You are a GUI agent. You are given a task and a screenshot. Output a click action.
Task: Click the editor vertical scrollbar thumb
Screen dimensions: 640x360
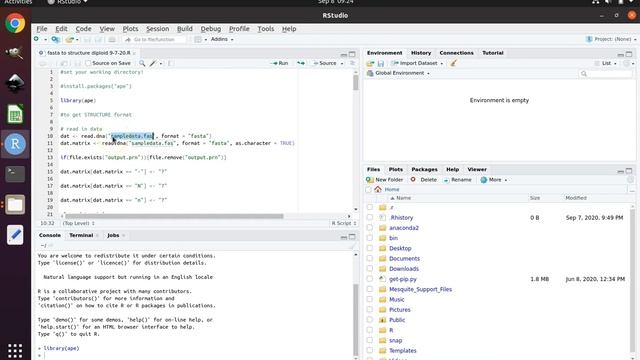click(356, 83)
